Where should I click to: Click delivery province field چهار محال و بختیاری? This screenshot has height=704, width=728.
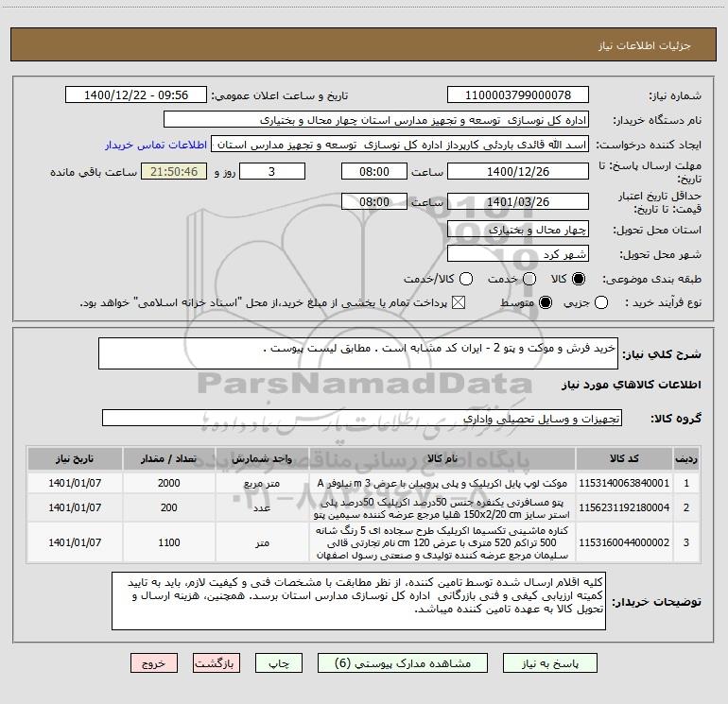(518, 229)
